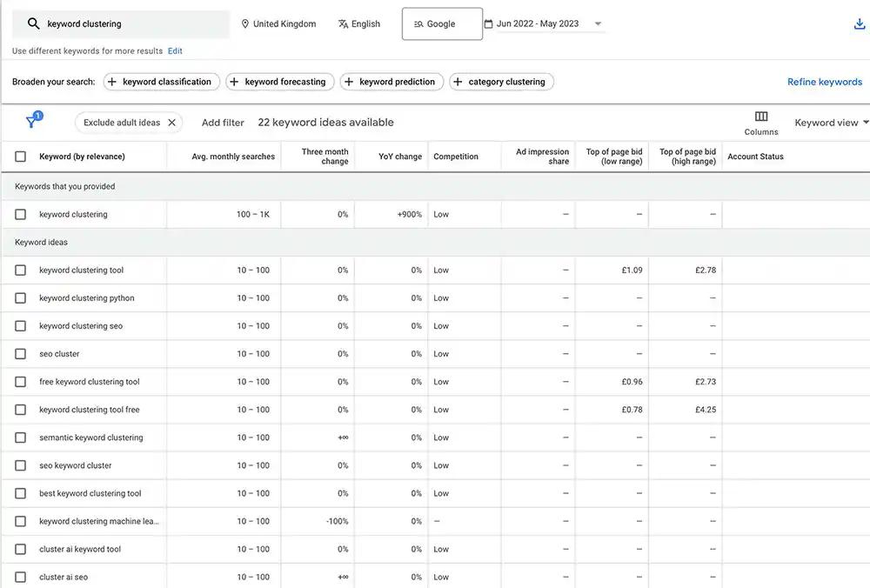Click the £1.09 low range bid value
Image resolution: width=870 pixels, height=588 pixels.
point(632,271)
